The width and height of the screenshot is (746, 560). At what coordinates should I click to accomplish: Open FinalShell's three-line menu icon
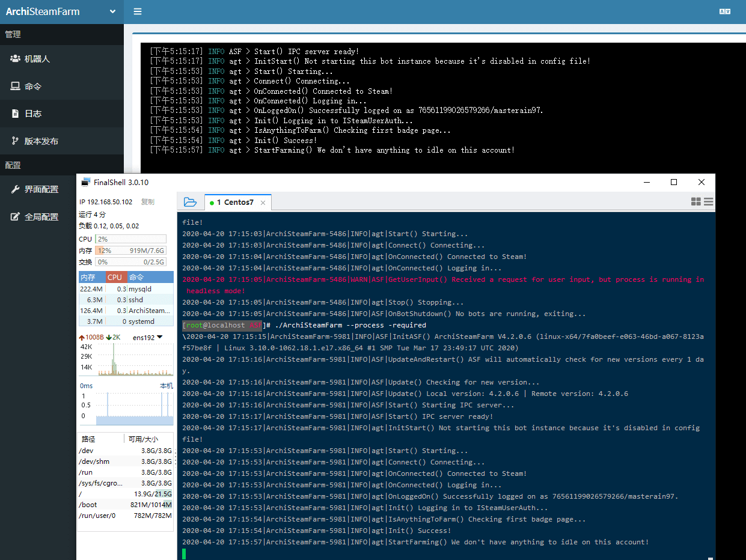[709, 202]
